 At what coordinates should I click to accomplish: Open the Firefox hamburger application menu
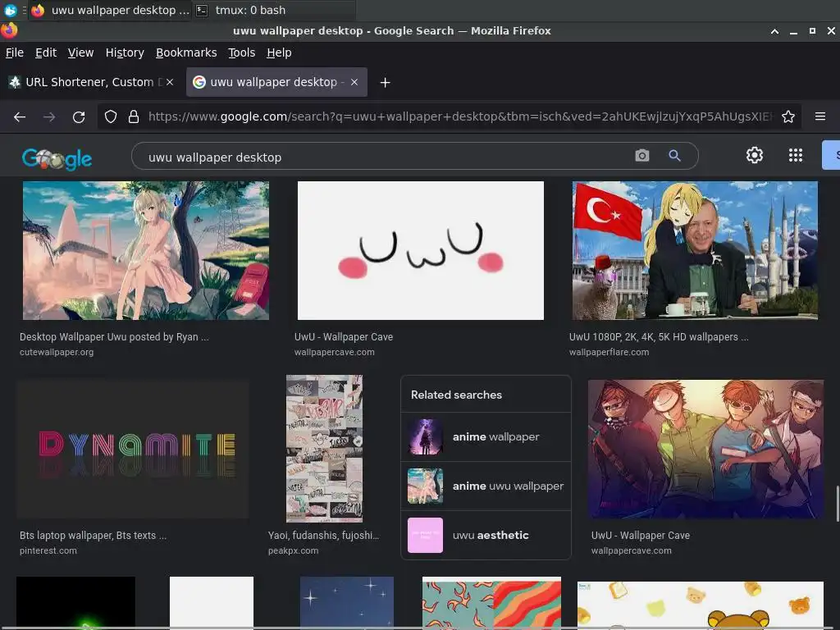(820, 116)
